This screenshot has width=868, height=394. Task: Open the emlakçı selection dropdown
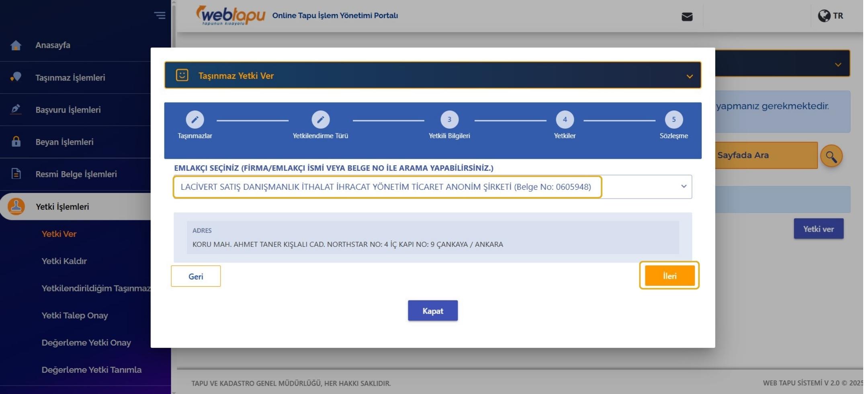coord(683,186)
